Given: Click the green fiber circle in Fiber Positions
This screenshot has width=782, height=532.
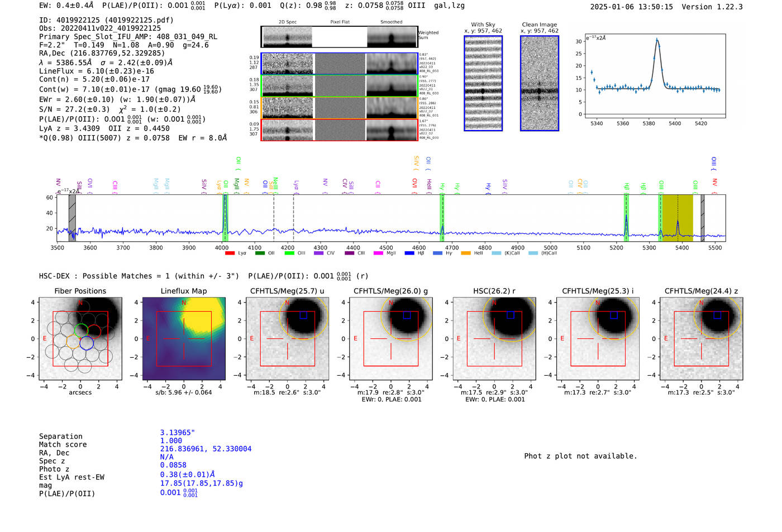Looking at the screenshot, I should tap(80, 330).
